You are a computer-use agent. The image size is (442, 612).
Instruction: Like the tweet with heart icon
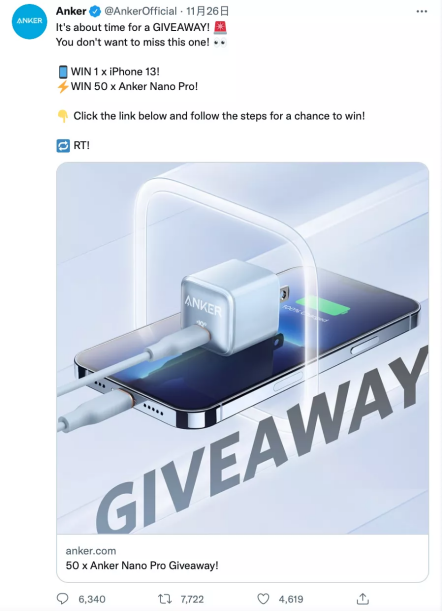264,599
